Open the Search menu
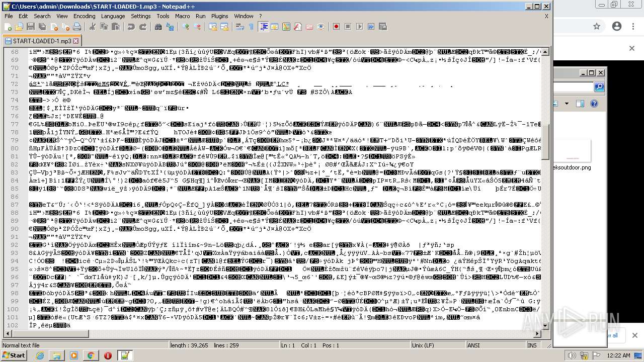This screenshot has height=362, width=644. coord(42,16)
